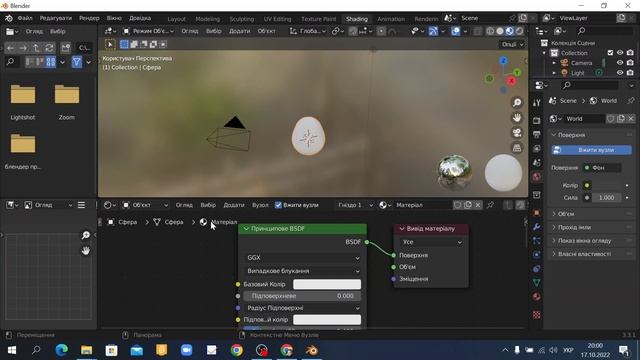
Task: Open the 'Рендер' menu
Action: pos(89,18)
